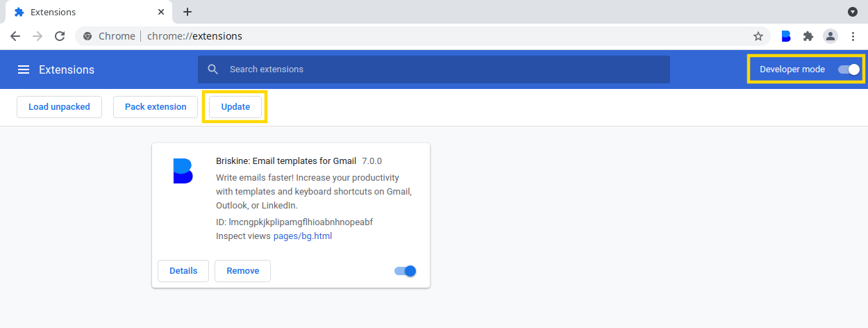Image resolution: width=868 pixels, height=328 pixels.
Task: Bookmark this page with the star icon
Action: coord(758,36)
